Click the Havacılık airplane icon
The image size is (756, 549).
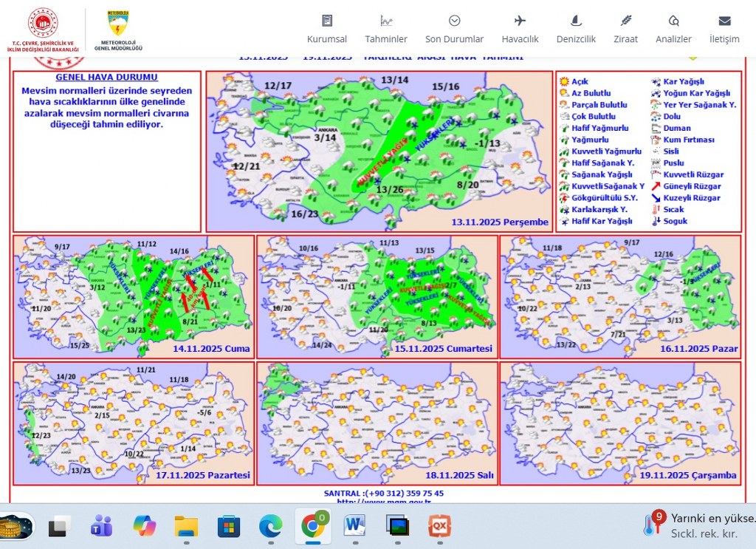(520, 21)
